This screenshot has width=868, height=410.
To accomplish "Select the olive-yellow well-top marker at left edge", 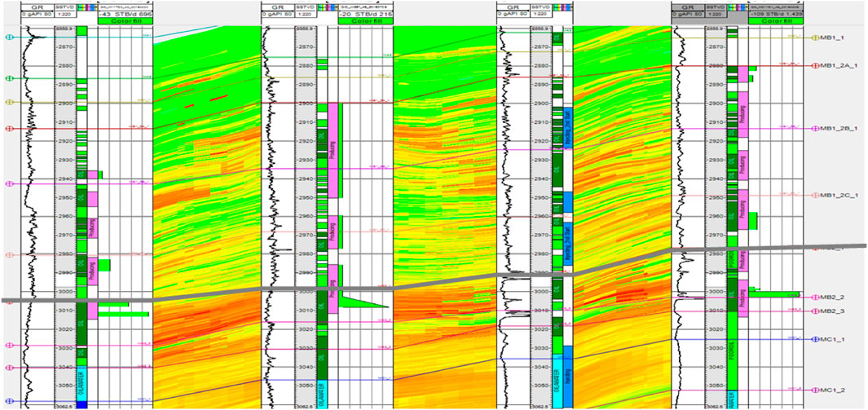I will 9,103.
